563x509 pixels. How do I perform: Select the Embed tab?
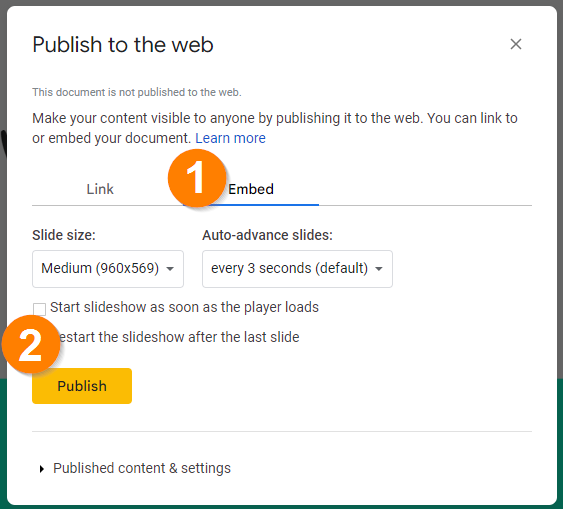click(251, 189)
